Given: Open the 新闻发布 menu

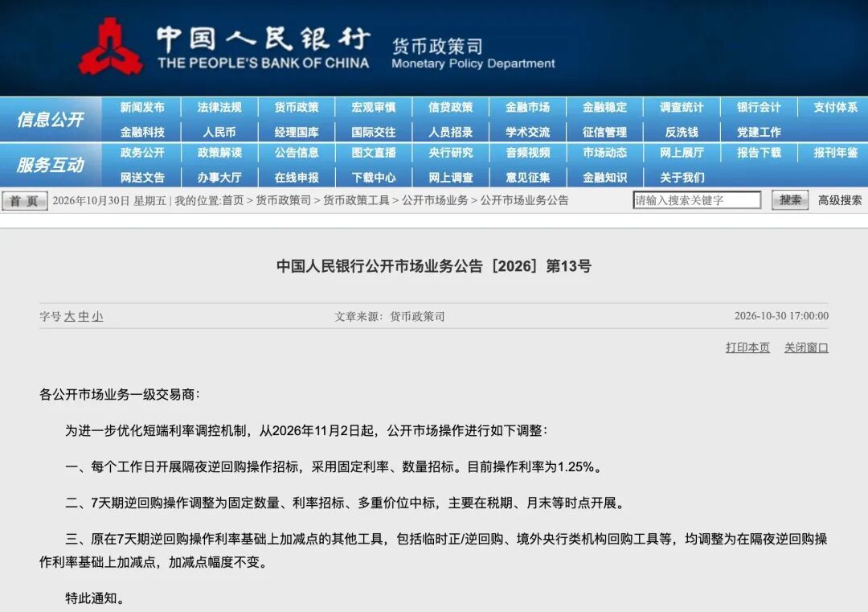Looking at the screenshot, I should click(x=142, y=108).
